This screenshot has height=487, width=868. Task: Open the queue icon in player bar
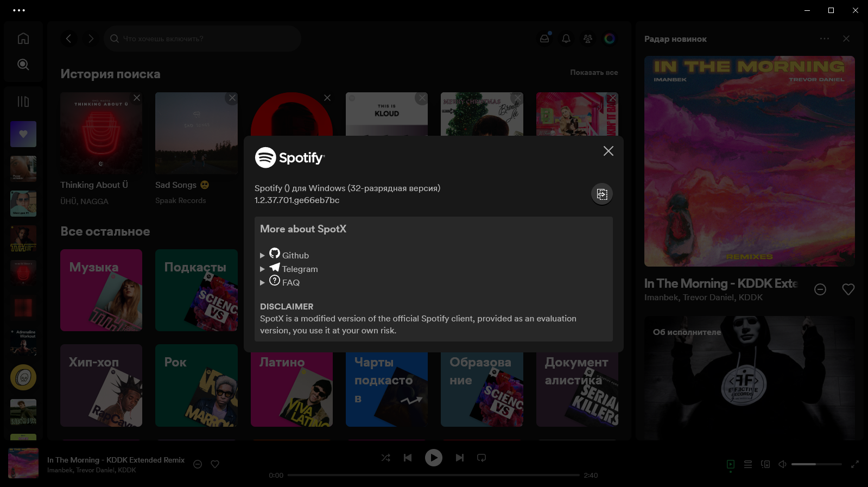pos(748,464)
